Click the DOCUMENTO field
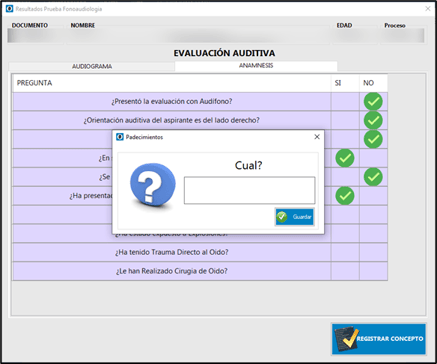Viewport: 437px width, 364px height. coord(36,36)
